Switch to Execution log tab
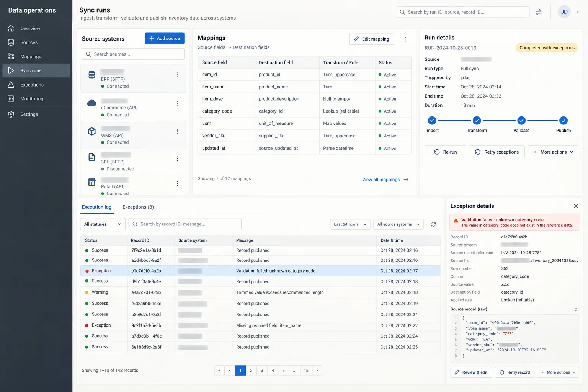This screenshot has width=588, height=392. [x=96, y=207]
